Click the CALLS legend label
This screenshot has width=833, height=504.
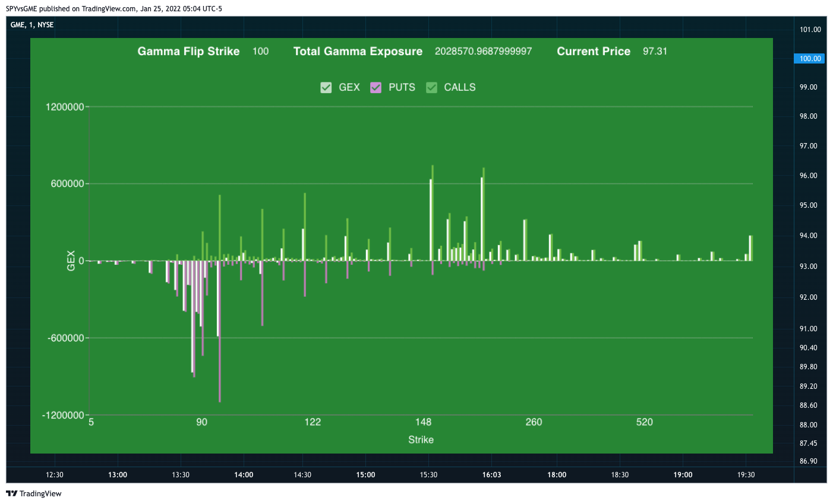[x=460, y=87]
